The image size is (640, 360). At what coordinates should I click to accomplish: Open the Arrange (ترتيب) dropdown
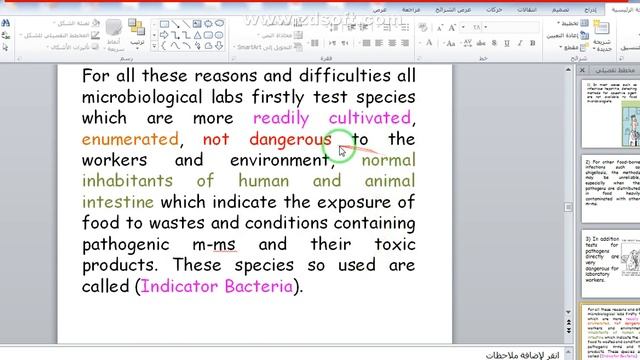(137, 33)
